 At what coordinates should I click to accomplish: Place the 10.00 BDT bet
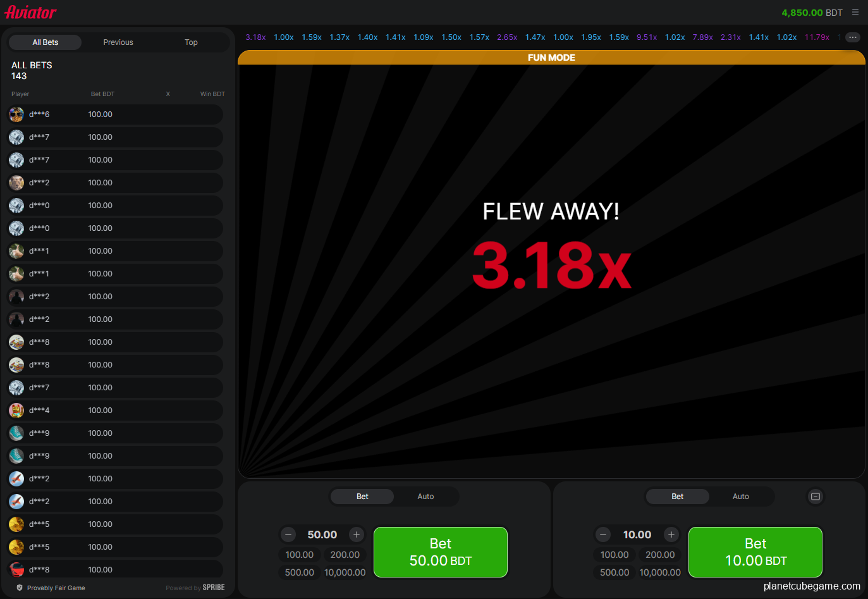755,552
